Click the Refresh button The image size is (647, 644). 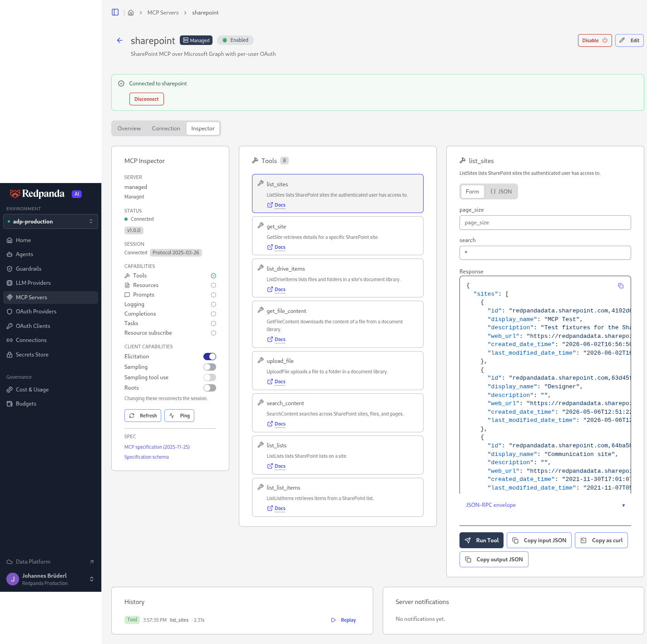point(143,416)
